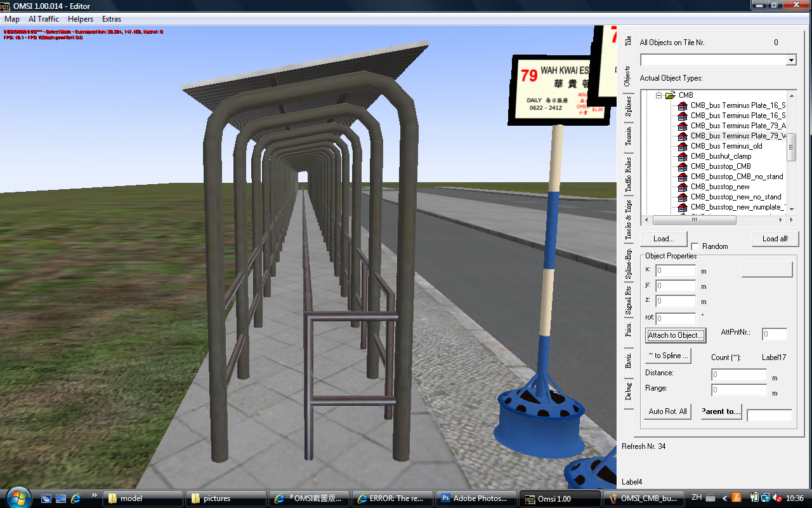Switch to the Splines tab
This screenshot has height=508, width=812.
coord(628,106)
